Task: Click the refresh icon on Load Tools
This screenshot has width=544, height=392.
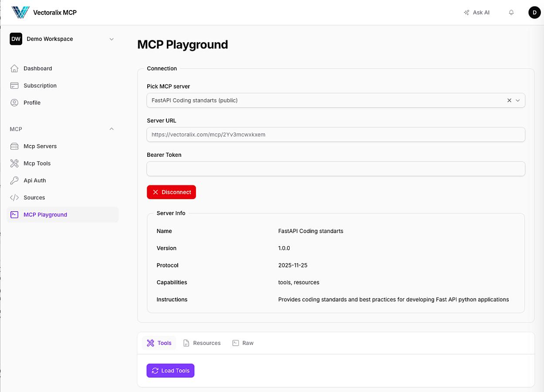Action: [155, 371]
